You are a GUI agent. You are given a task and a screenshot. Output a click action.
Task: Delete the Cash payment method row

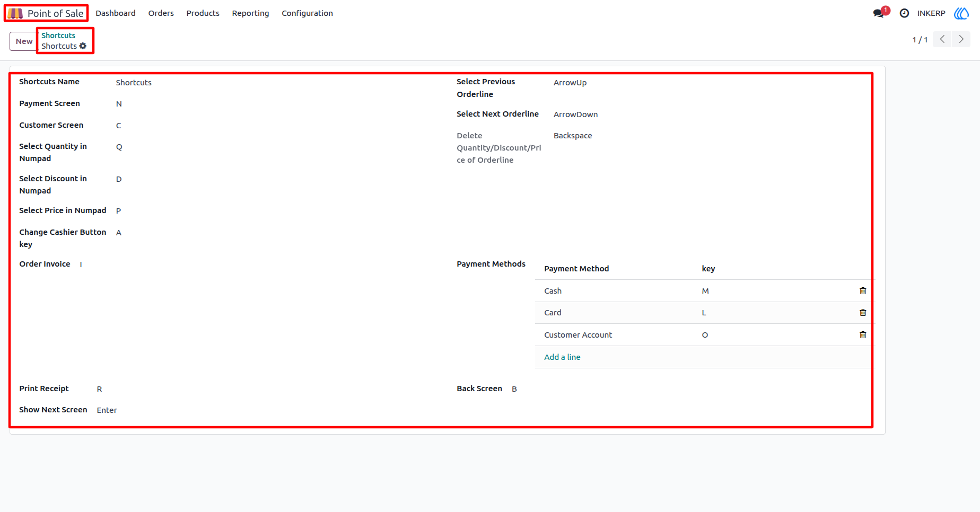pos(863,291)
